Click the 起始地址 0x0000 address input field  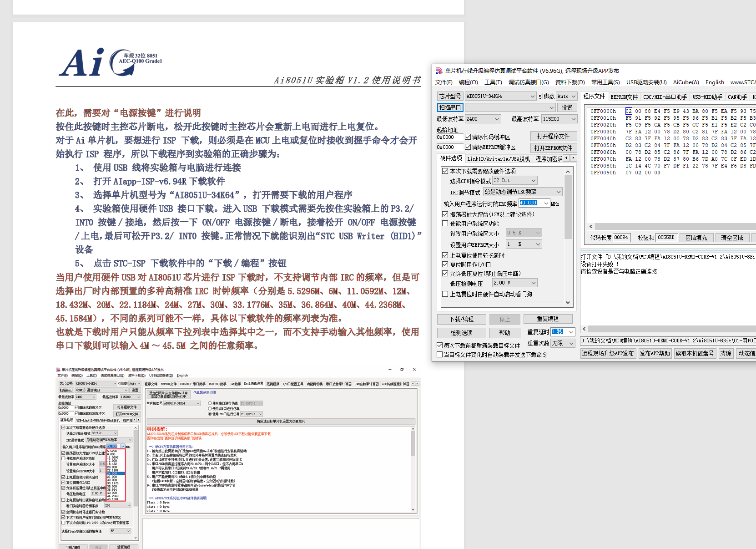[x=450, y=137]
